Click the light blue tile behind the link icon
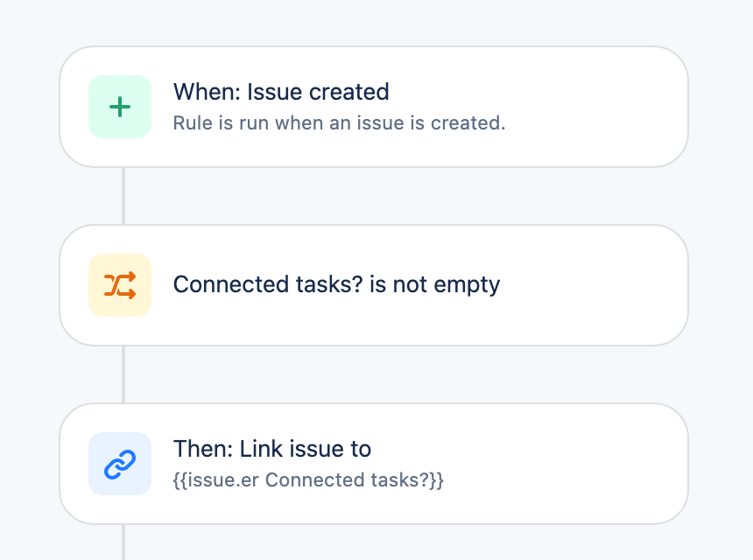Screen dimensions: 753x560 120,464
